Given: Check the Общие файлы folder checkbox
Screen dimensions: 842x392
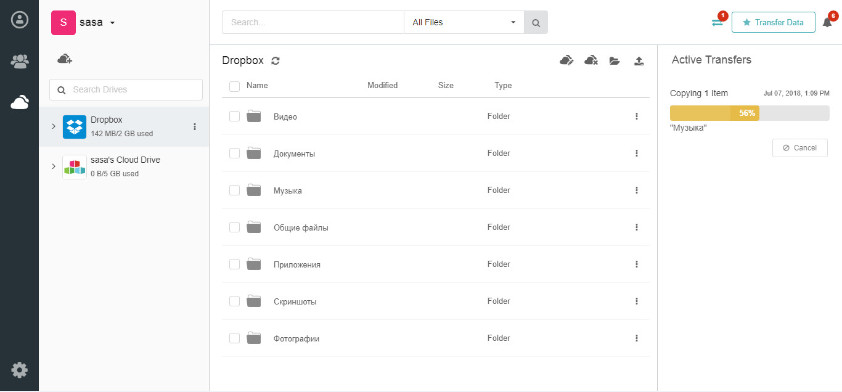Looking at the screenshot, I should (x=235, y=228).
